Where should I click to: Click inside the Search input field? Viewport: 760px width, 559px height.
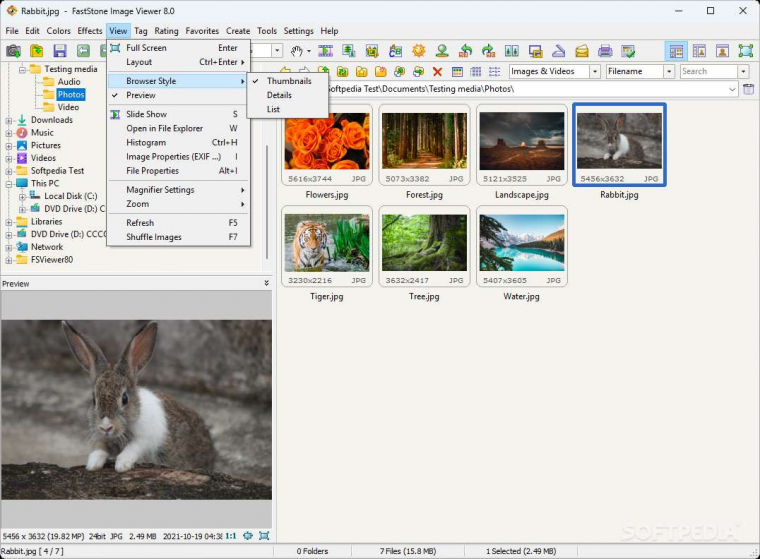coord(708,72)
